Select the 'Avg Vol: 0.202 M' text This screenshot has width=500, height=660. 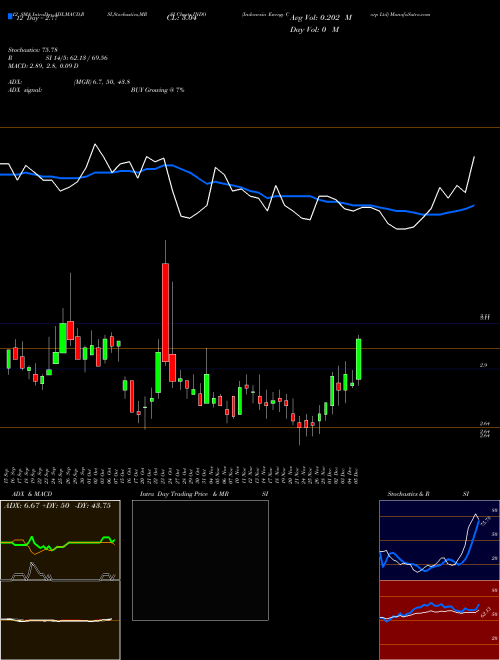pos(320,18)
